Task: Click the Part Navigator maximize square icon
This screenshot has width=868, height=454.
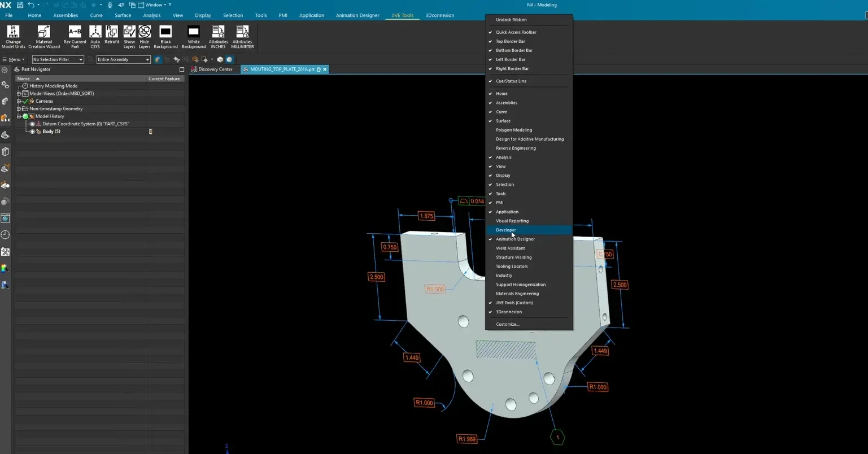Action: (181, 69)
